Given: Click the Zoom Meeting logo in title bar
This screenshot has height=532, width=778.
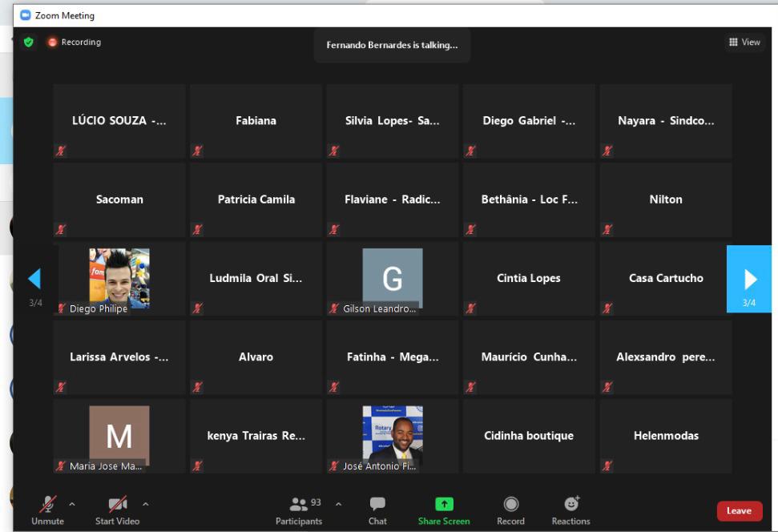Looking at the screenshot, I should pos(26,15).
